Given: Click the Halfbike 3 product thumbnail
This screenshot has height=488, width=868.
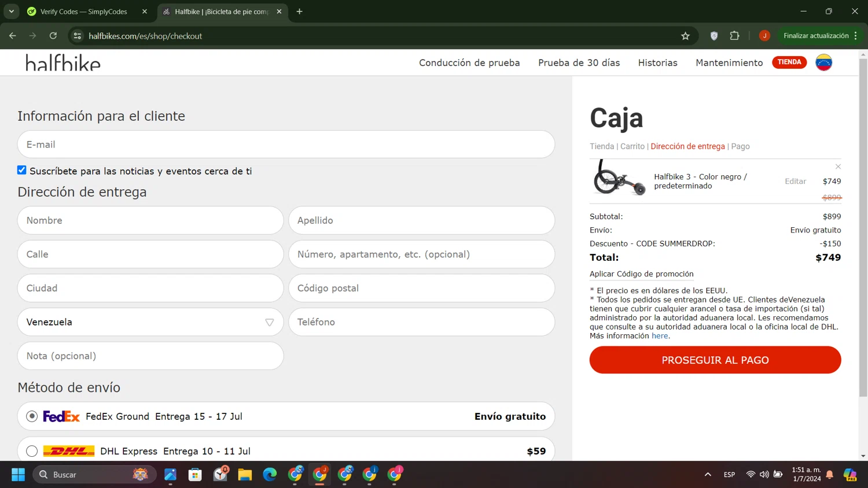Looking at the screenshot, I should (x=619, y=178).
